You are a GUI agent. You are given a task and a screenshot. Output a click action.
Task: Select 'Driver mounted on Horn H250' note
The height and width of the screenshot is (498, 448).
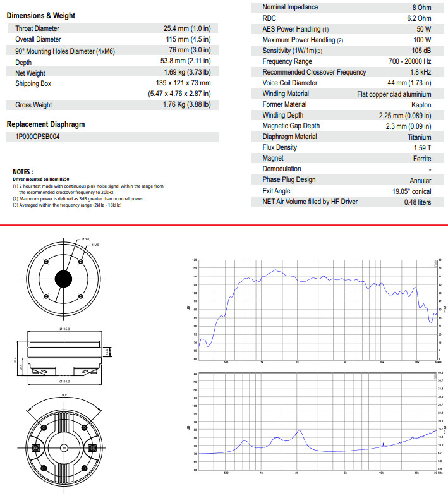coord(41,179)
